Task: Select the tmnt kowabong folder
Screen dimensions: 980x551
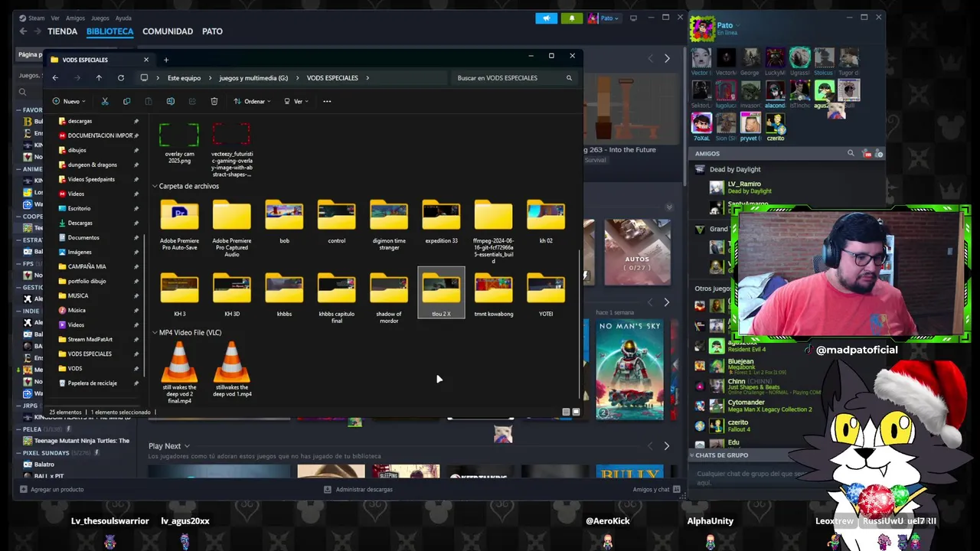Action: tap(493, 294)
